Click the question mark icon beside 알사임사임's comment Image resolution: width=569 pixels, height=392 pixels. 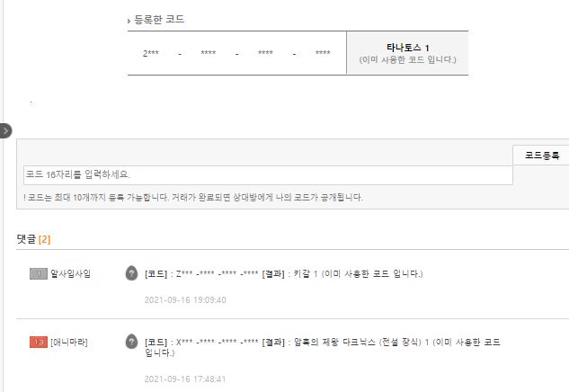click(x=131, y=273)
